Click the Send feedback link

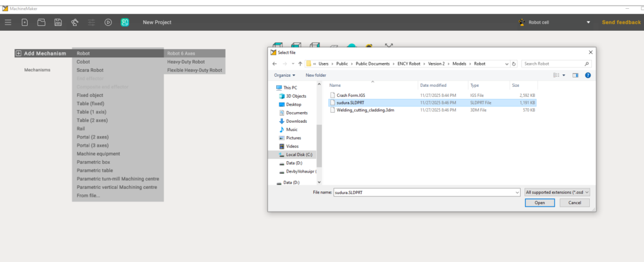(621, 22)
